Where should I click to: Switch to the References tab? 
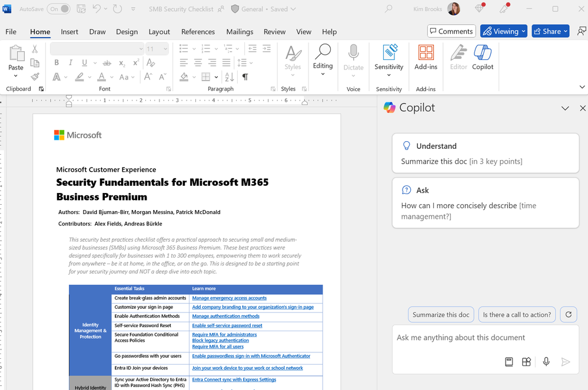[198, 32]
